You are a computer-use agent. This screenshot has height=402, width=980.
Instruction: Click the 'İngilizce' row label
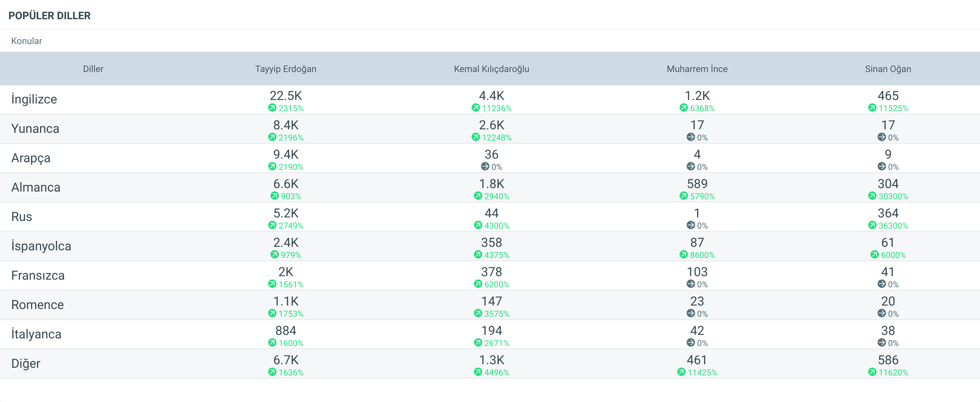(x=34, y=99)
